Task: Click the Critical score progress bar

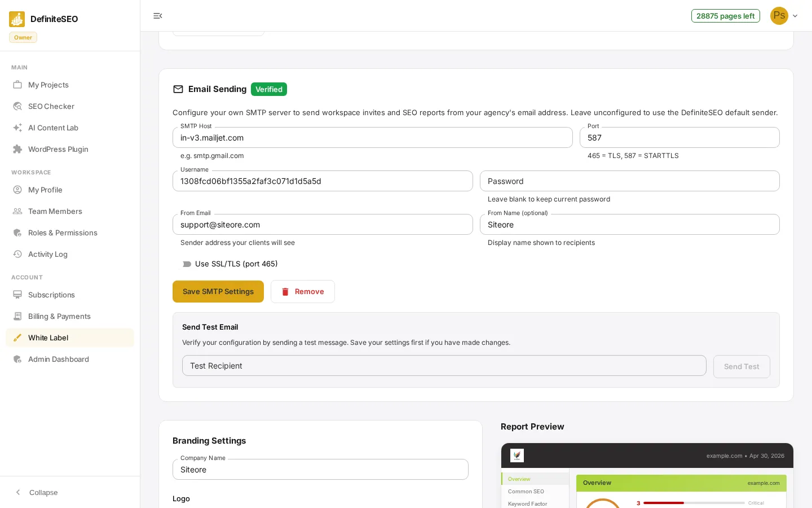Action: pos(694,503)
